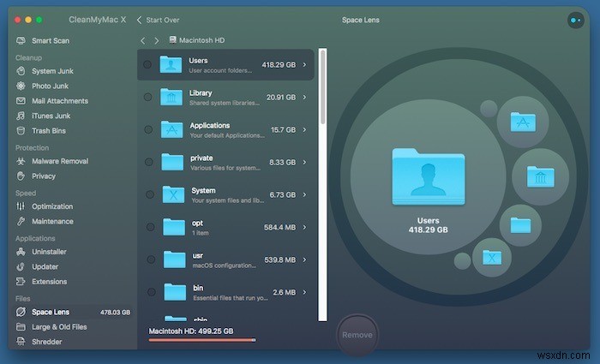Expand the usr folder chevron
Image resolution: width=600 pixels, height=364 pixels.
[304, 260]
